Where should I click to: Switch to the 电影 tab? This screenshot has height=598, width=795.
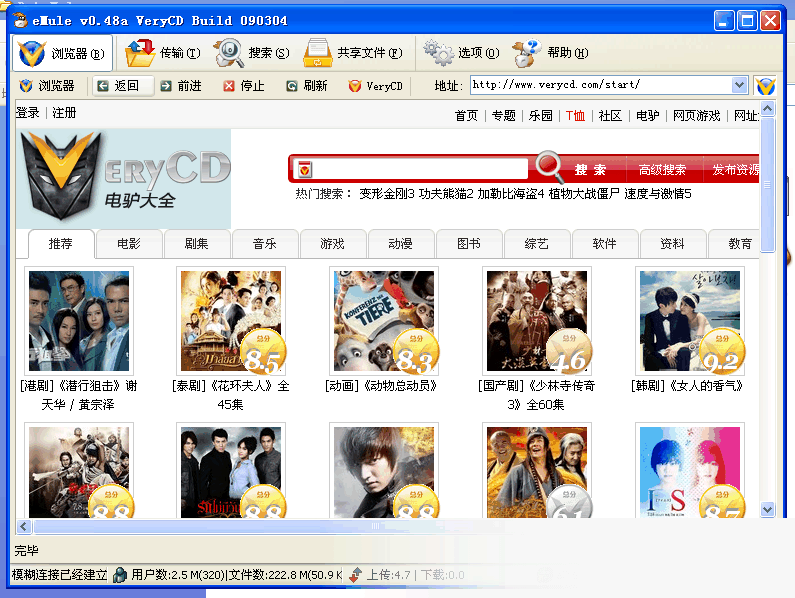coord(129,244)
